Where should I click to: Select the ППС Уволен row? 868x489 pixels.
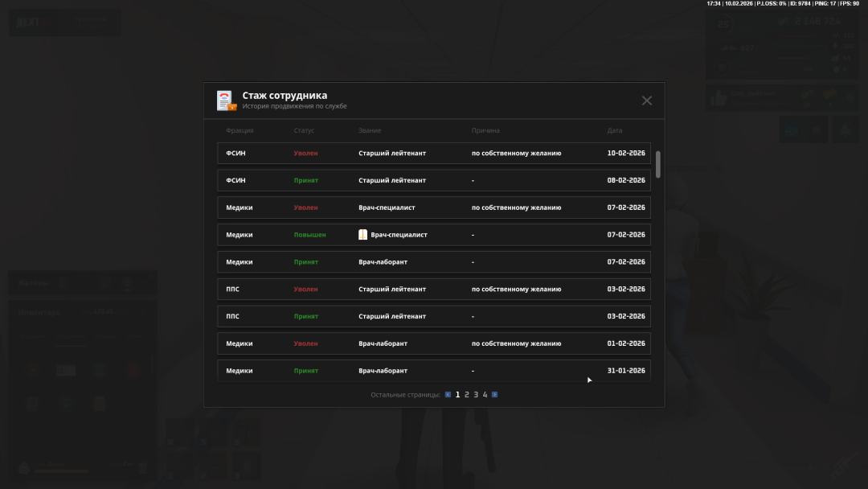click(x=434, y=289)
